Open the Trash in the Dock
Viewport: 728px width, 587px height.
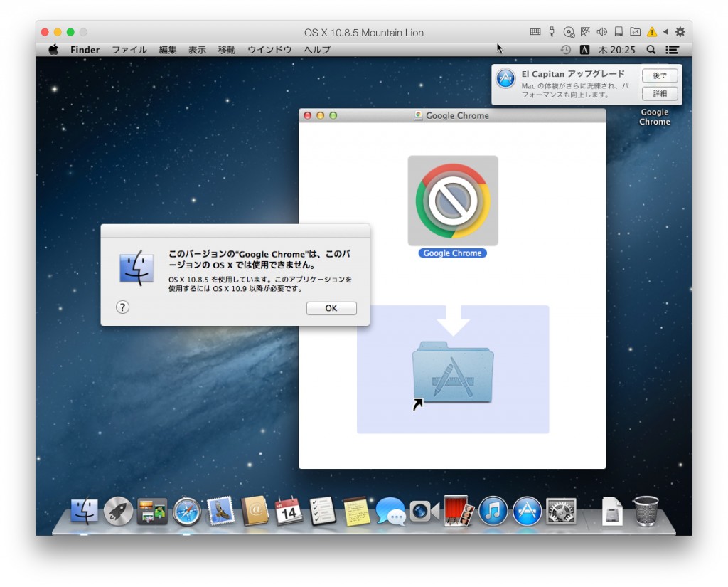pos(646,511)
